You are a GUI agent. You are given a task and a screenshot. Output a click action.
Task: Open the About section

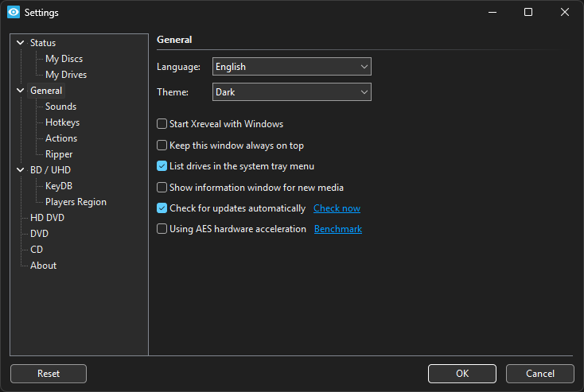43,266
